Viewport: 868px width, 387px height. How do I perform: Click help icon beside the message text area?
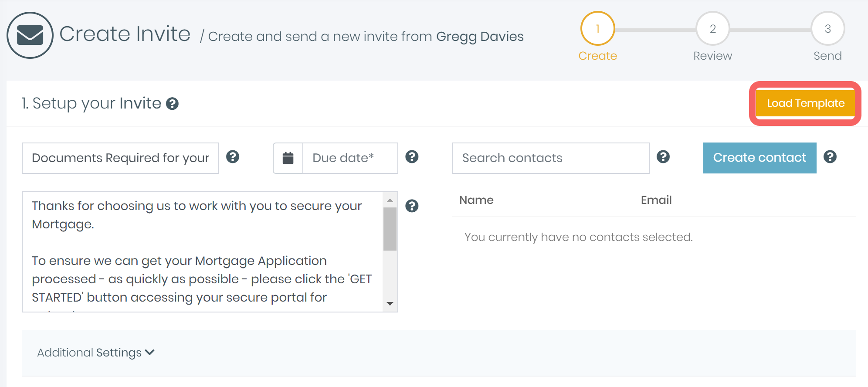(x=412, y=206)
